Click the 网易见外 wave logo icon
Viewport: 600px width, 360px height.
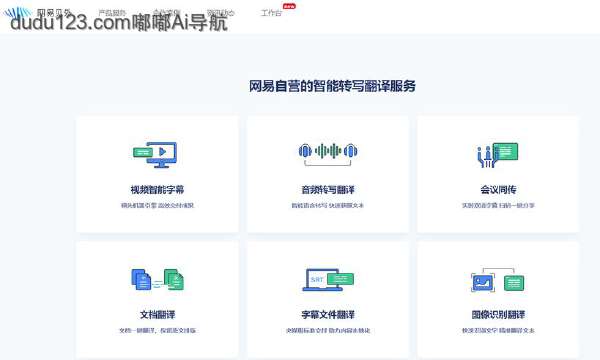17,13
